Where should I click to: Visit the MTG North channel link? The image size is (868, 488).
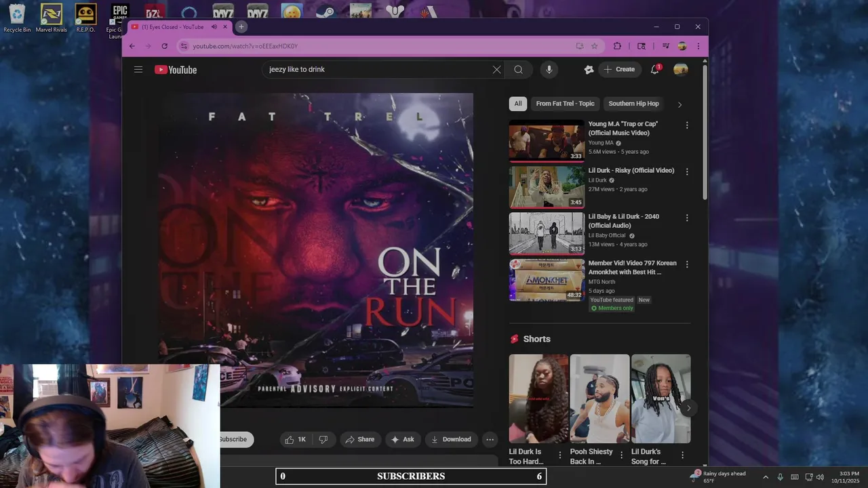pos(602,282)
